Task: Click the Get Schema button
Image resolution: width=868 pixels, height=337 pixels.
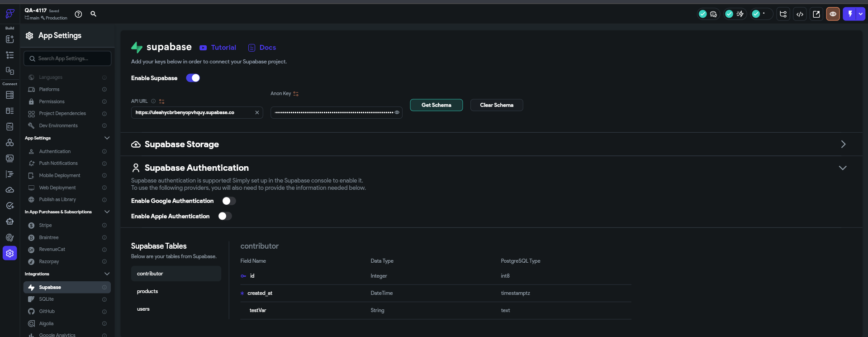Action: click(x=436, y=105)
